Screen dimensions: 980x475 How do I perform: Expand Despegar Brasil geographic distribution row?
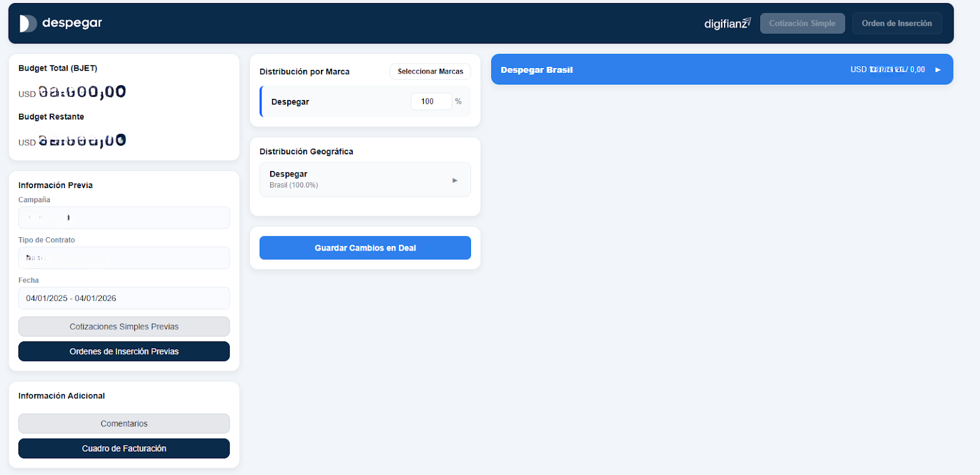[x=365, y=180]
